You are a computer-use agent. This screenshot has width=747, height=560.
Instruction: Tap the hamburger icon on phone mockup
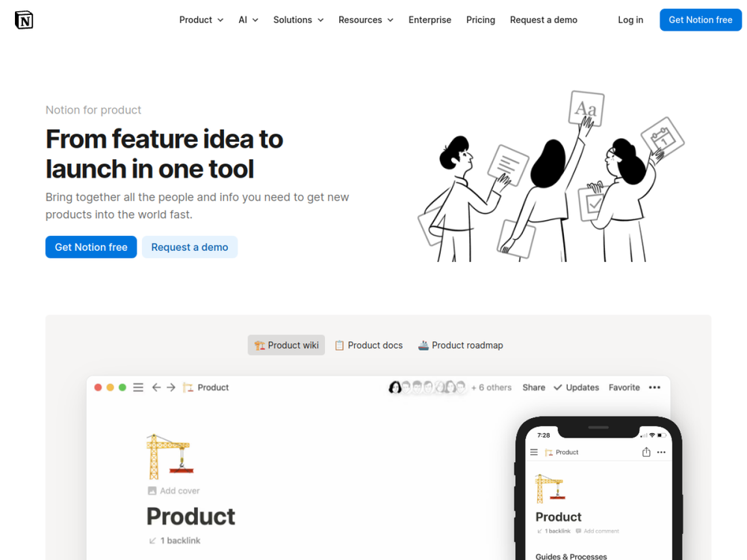534,452
